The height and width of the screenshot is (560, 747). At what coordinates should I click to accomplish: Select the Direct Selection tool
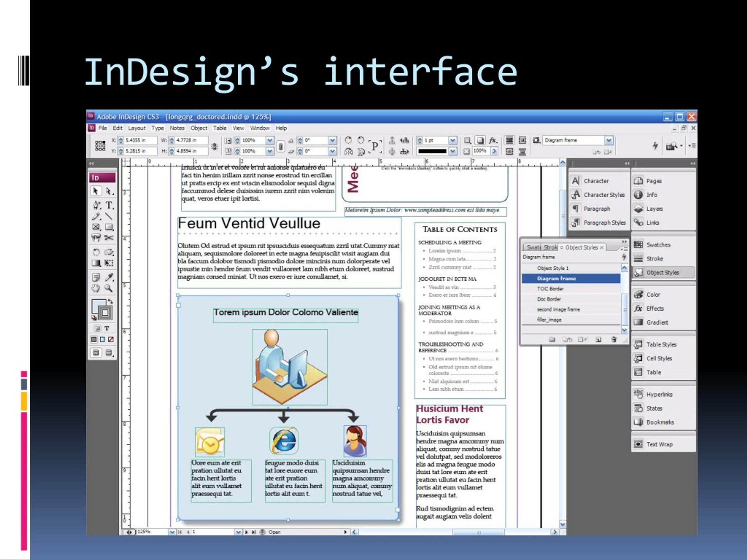[109, 191]
